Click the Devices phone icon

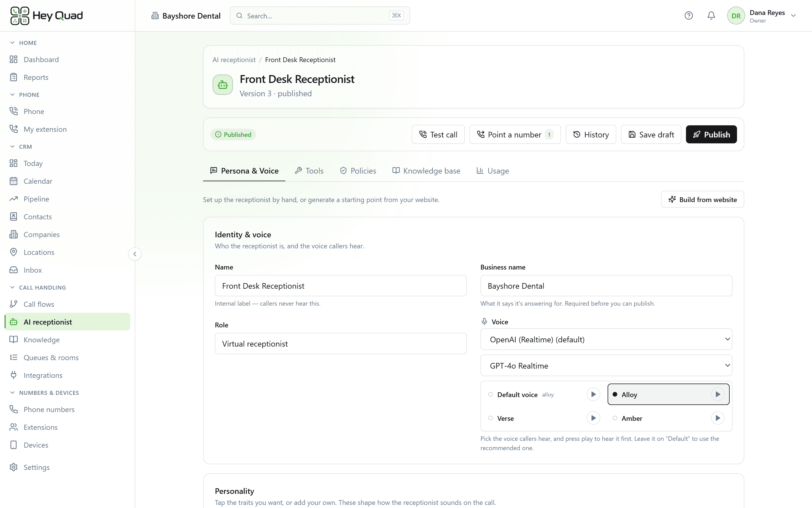click(14, 445)
